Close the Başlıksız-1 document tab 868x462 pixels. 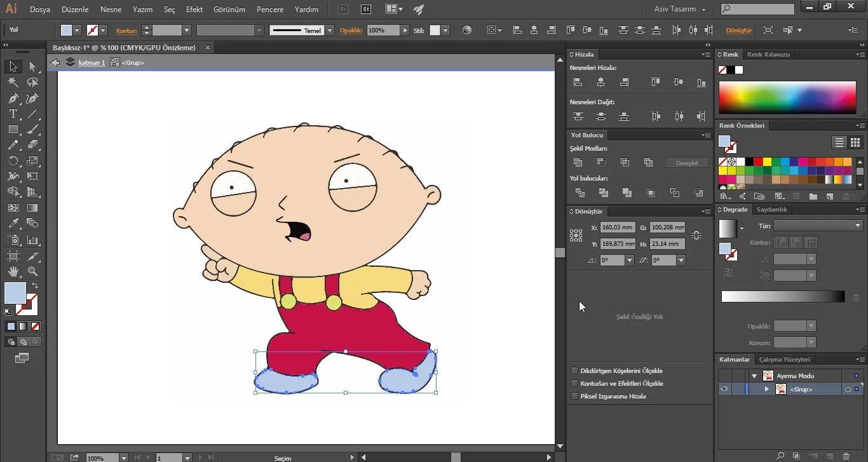pos(208,48)
